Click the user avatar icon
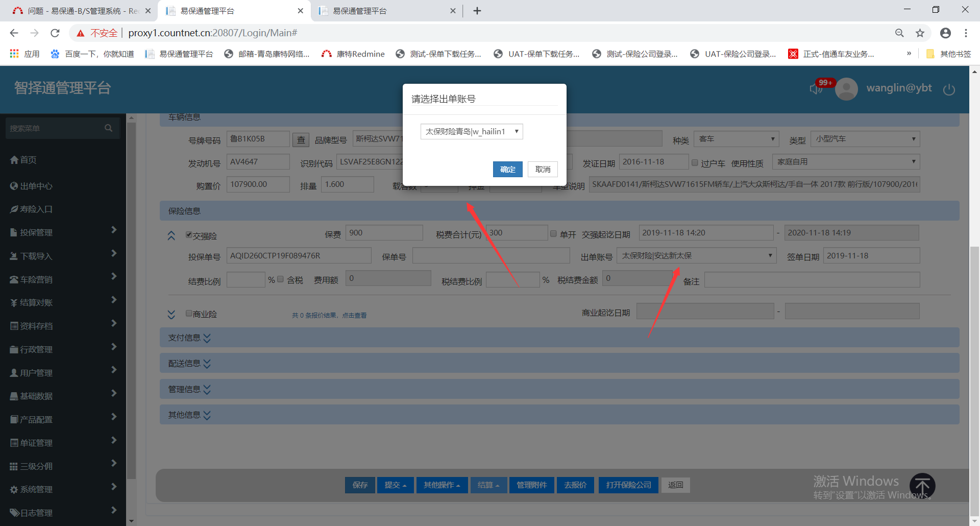980x526 pixels. coord(847,89)
